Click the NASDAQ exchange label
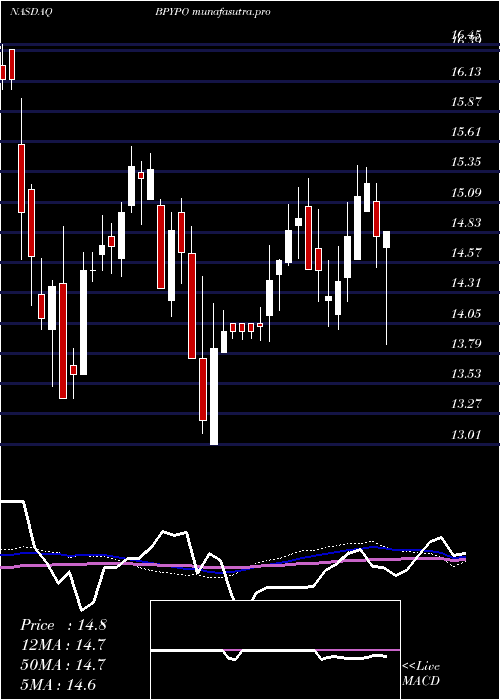The width and height of the screenshot is (500, 700). pos(31,12)
